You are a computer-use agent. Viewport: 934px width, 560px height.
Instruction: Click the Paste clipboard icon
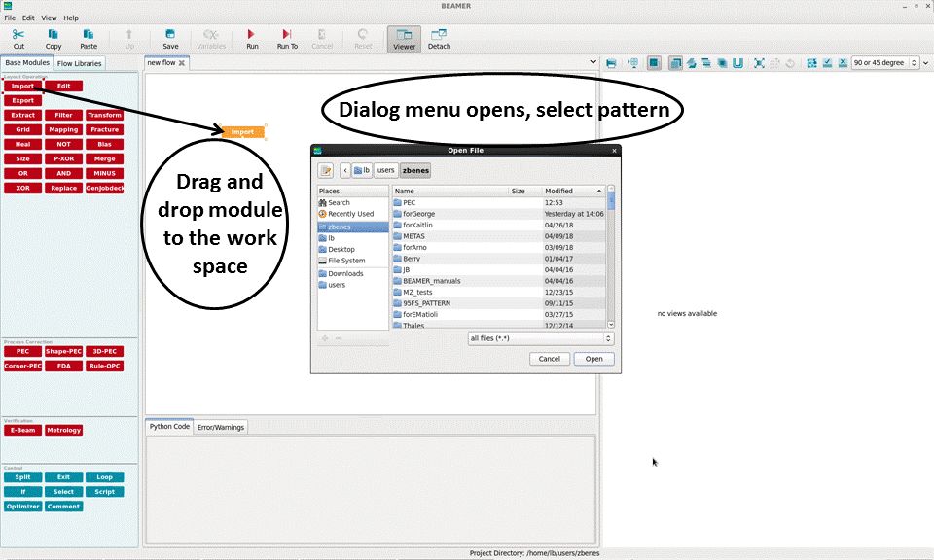click(x=89, y=35)
